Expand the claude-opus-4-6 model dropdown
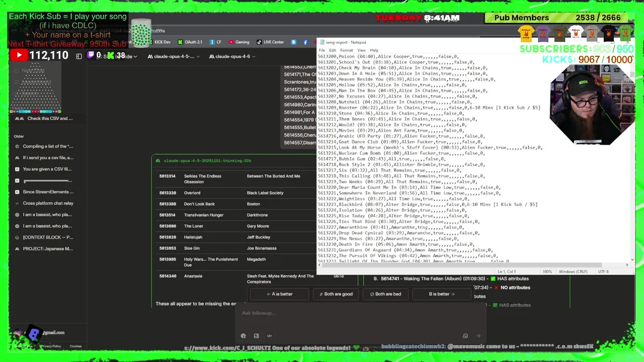644x362 pixels. pos(232,56)
